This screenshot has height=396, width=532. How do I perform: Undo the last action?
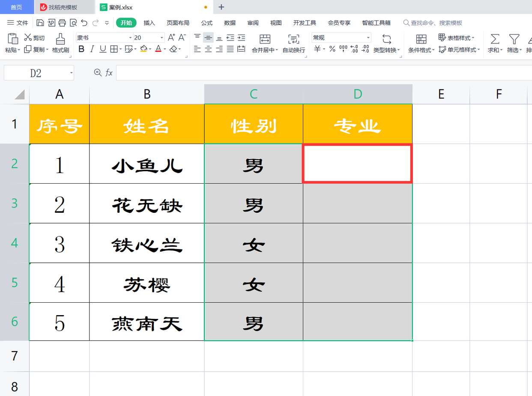click(x=84, y=23)
